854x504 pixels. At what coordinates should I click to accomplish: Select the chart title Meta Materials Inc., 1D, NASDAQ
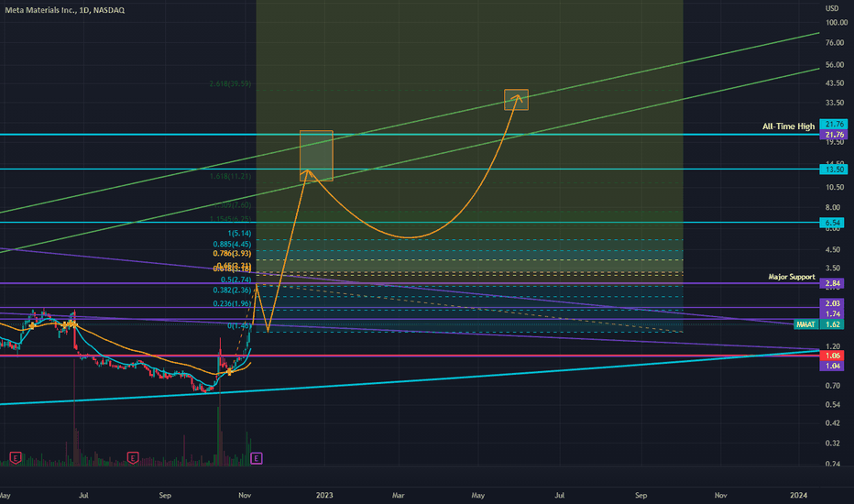[64, 10]
